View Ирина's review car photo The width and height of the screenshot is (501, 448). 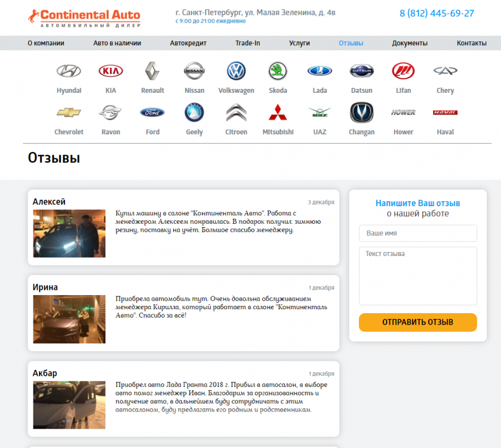click(x=69, y=319)
